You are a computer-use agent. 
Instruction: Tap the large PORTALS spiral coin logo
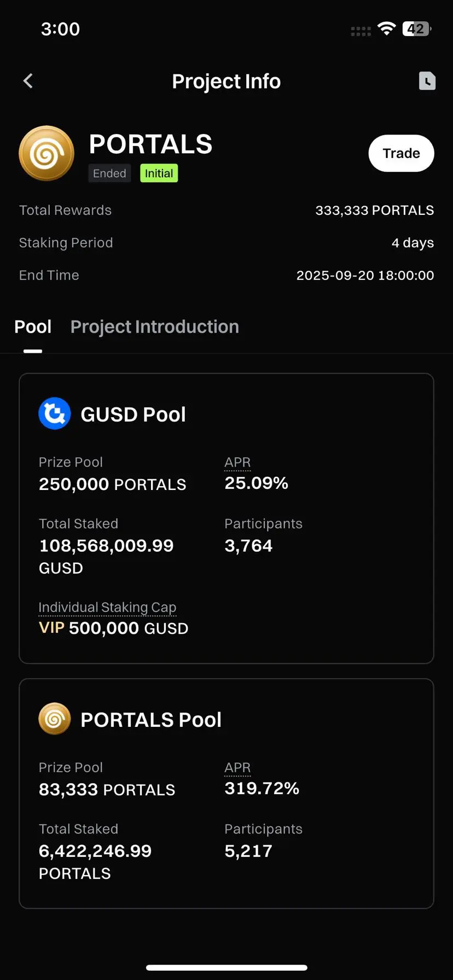tap(47, 154)
